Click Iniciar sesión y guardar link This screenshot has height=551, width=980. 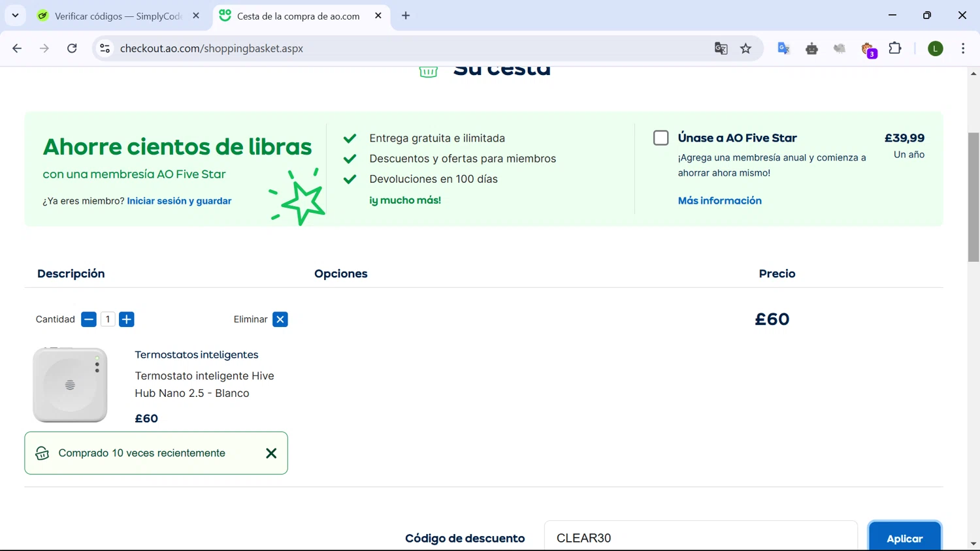179,201
